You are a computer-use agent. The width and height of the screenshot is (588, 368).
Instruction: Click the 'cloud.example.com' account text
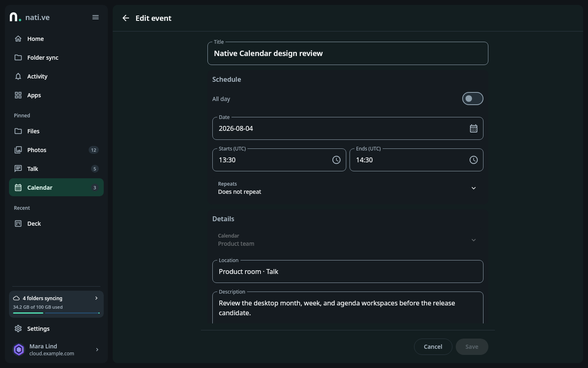click(52, 354)
